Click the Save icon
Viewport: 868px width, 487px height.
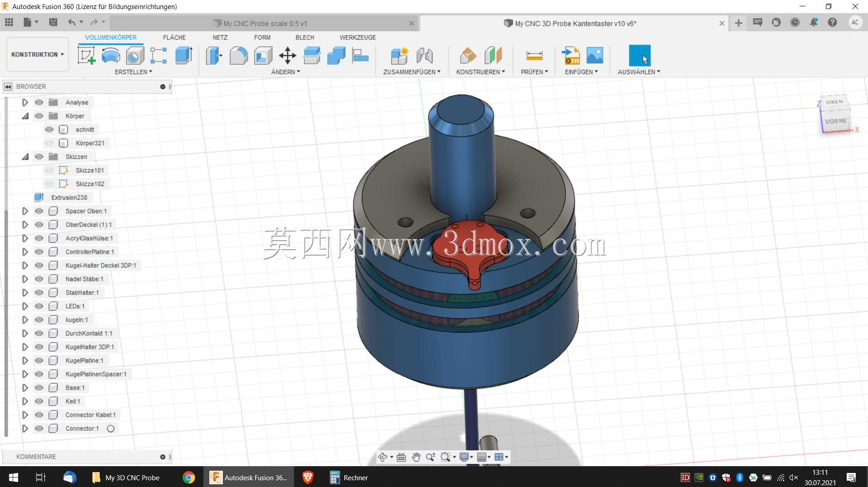click(x=53, y=22)
